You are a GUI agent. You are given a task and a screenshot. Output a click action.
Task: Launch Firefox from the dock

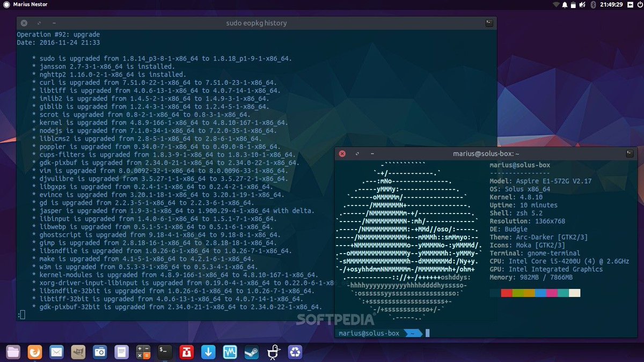pos(35,352)
